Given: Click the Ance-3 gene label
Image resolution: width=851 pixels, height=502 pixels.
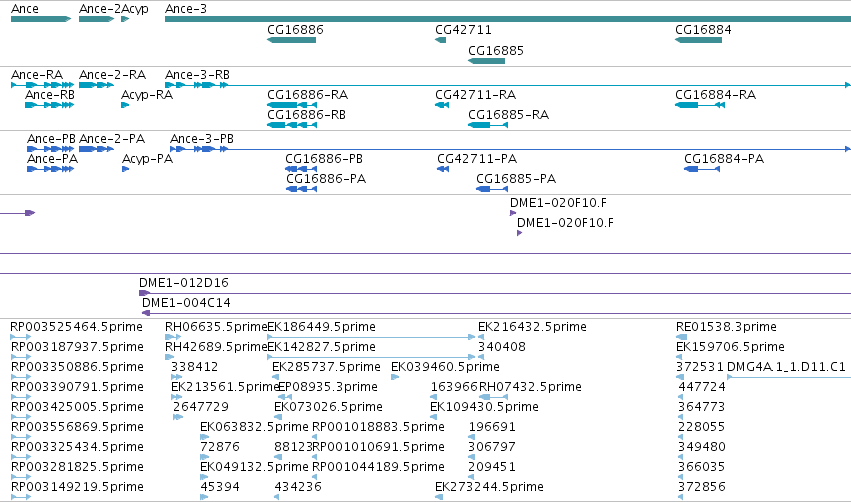Looking at the screenshot, I should [x=186, y=9].
